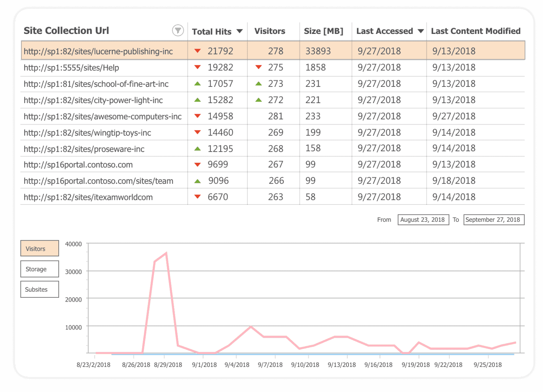Open the Total Hits sort dropdown arrow
Viewport: 543px width, 392px height.
240,31
